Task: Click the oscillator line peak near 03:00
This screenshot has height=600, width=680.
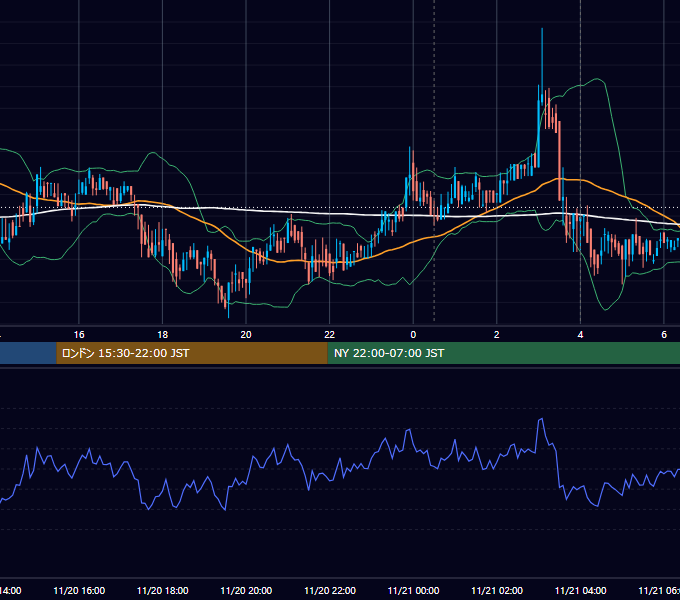Action: (x=541, y=419)
